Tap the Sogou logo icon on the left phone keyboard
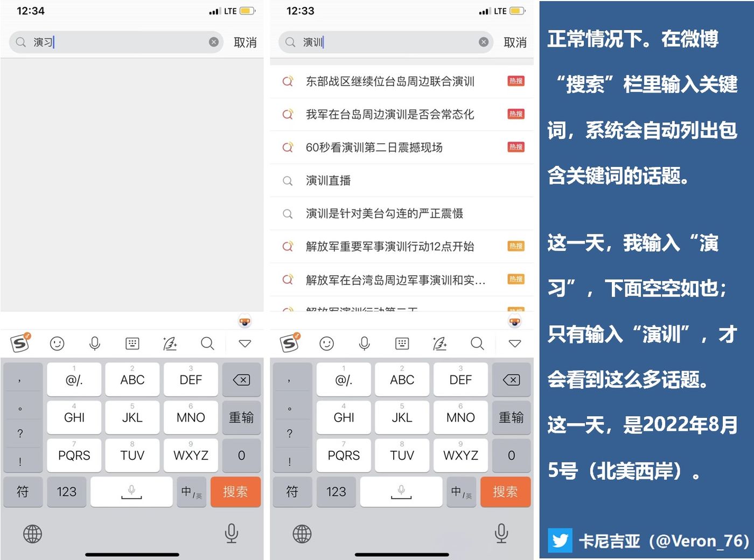This screenshot has height=560, width=754. 20,343
